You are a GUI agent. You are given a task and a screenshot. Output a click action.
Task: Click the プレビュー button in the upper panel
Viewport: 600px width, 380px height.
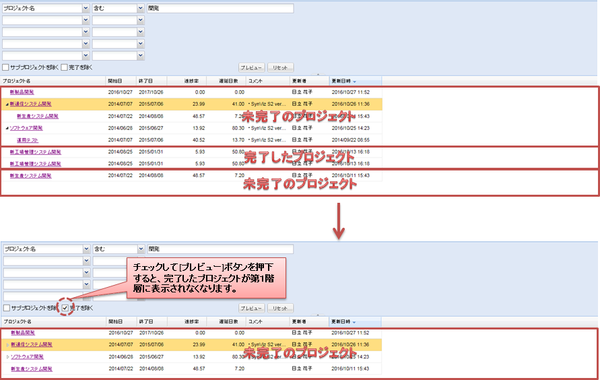[251, 68]
